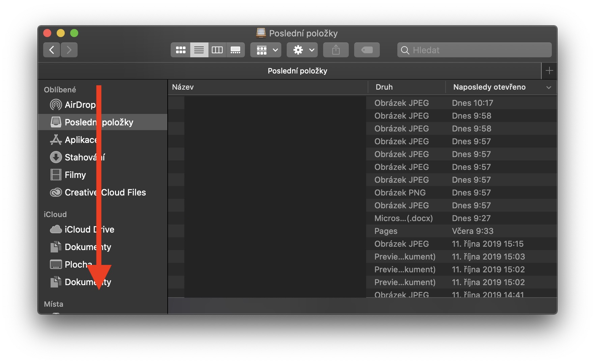Select the Pages document row
595x364 pixels.
[362, 231]
